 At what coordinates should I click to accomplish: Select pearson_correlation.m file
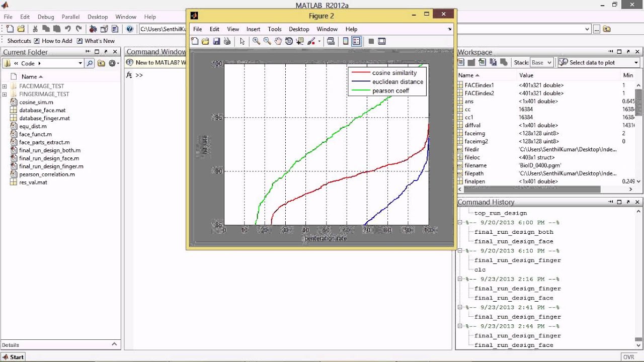click(47, 174)
